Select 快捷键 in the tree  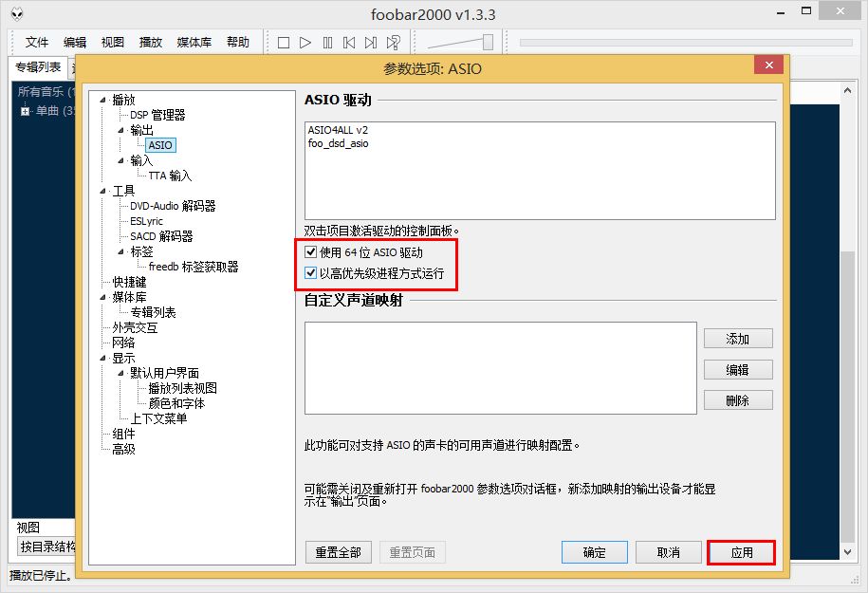(x=130, y=282)
